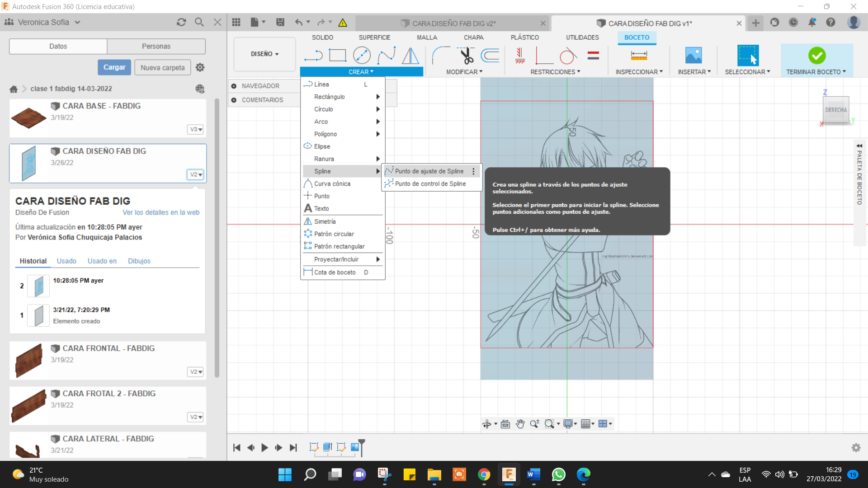This screenshot has width=868, height=488.
Task: Switch to the Personas tab
Action: click(156, 46)
